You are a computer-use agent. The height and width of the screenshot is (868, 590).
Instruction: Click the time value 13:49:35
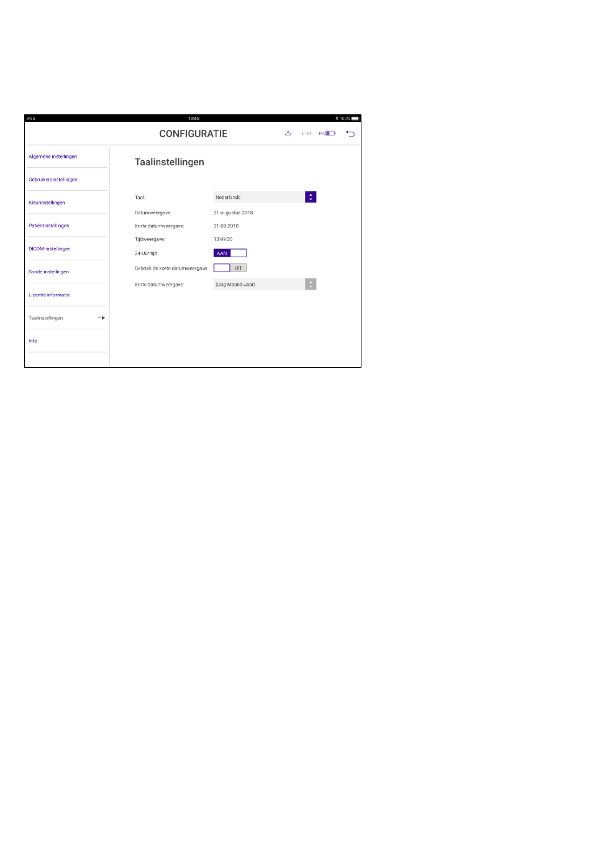coord(223,239)
